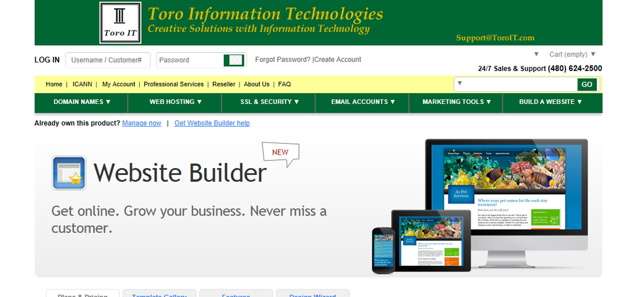
Task: Click the LOG IN label
Action: pos(47,60)
